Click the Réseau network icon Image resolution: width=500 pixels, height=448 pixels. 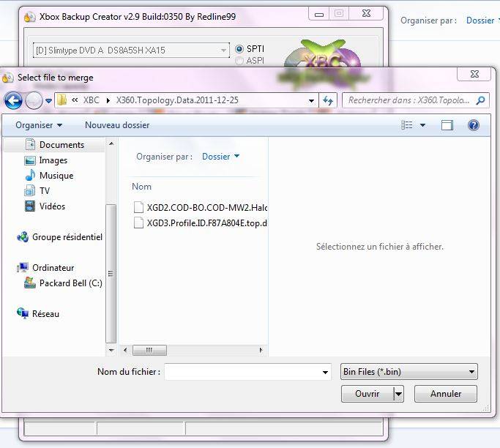(x=23, y=313)
